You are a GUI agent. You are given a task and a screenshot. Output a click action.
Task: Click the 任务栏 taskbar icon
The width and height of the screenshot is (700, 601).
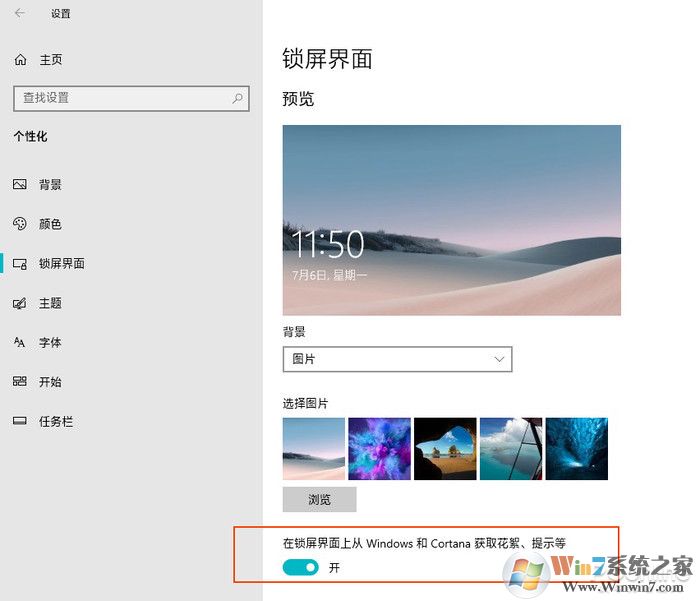point(20,421)
